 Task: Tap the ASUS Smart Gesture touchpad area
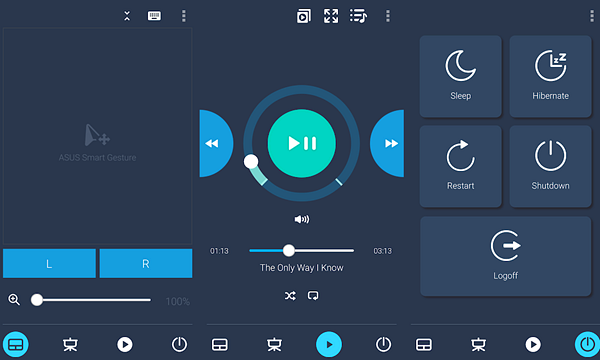tap(98, 136)
